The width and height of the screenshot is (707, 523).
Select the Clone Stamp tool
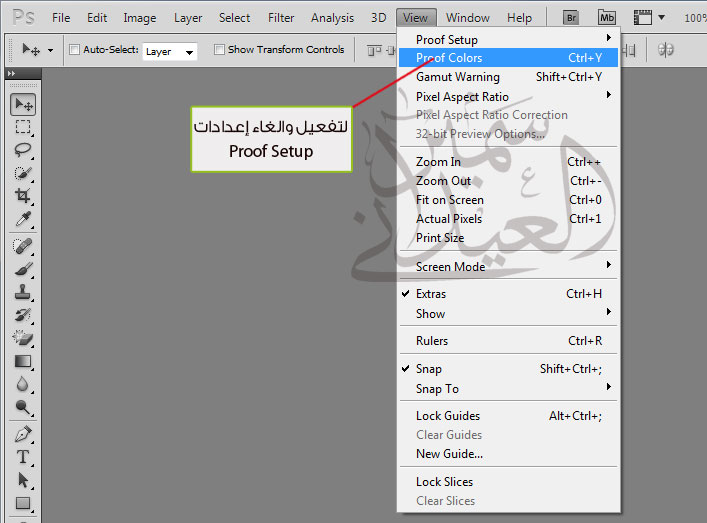coord(23,292)
